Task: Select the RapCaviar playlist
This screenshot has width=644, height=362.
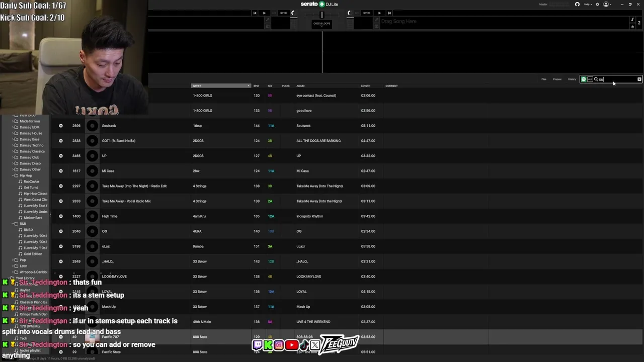Action: click(x=31, y=182)
